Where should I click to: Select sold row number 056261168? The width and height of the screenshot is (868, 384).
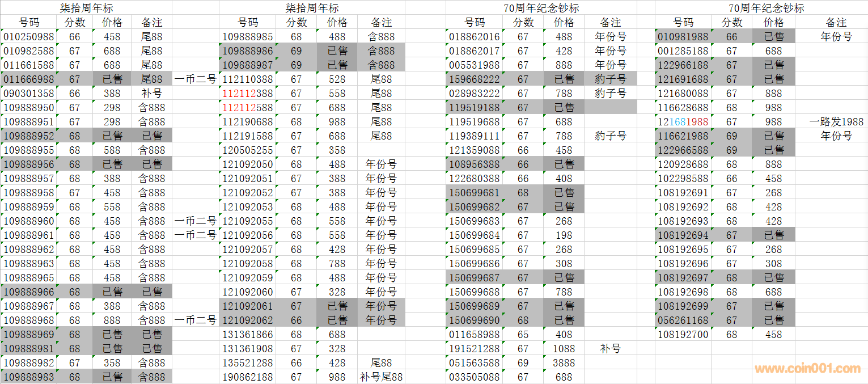click(x=683, y=320)
